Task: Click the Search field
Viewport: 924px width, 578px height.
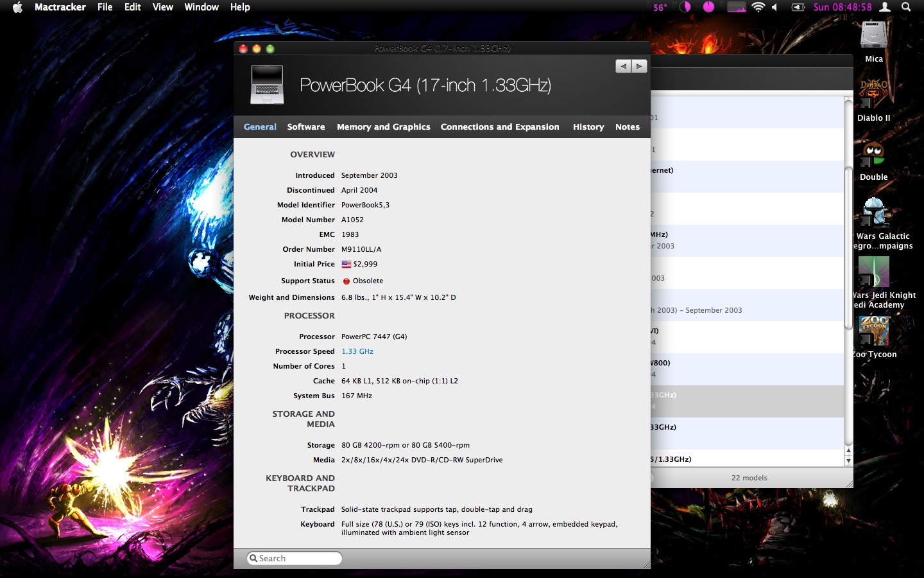Action: click(x=295, y=558)
